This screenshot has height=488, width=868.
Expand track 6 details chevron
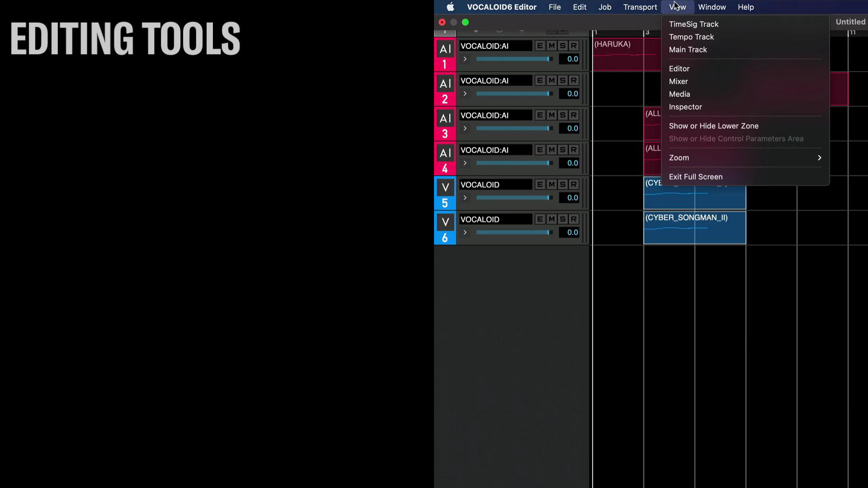pos(465,232)
